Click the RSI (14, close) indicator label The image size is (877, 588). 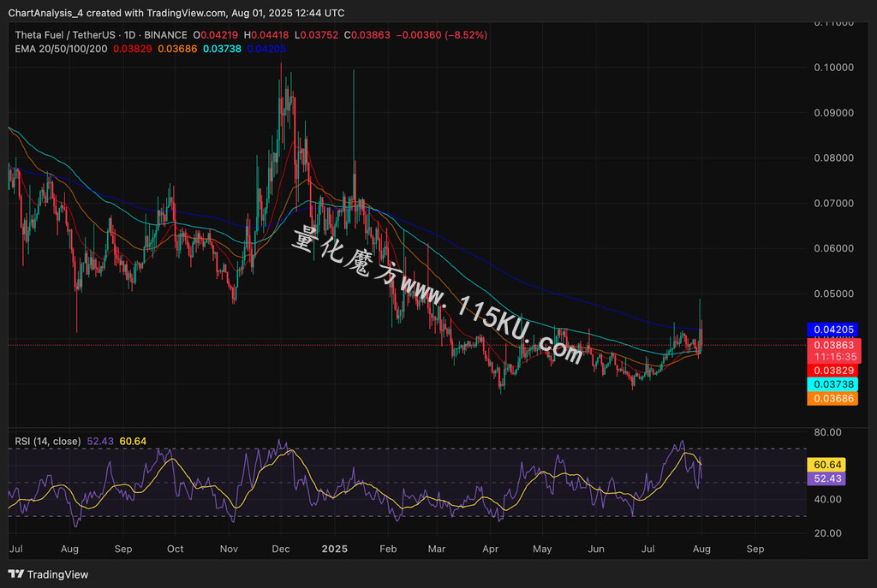(x=48, y=441)
